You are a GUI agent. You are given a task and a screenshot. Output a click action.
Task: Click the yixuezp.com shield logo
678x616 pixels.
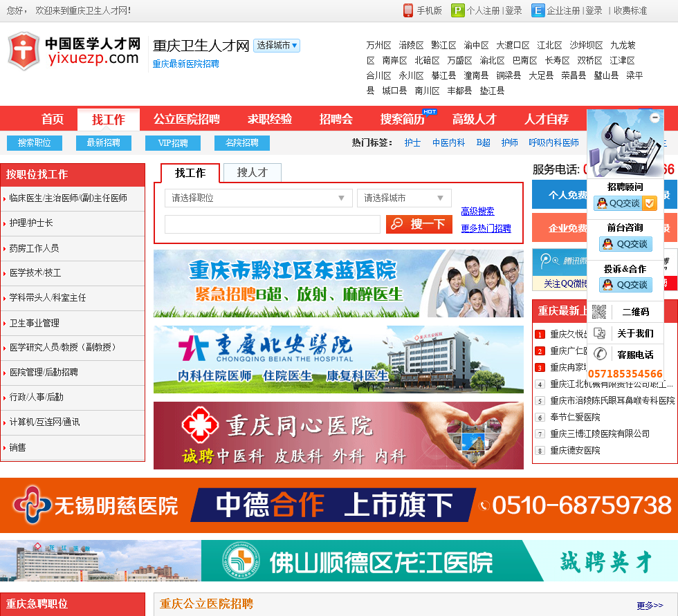point(24,51)
